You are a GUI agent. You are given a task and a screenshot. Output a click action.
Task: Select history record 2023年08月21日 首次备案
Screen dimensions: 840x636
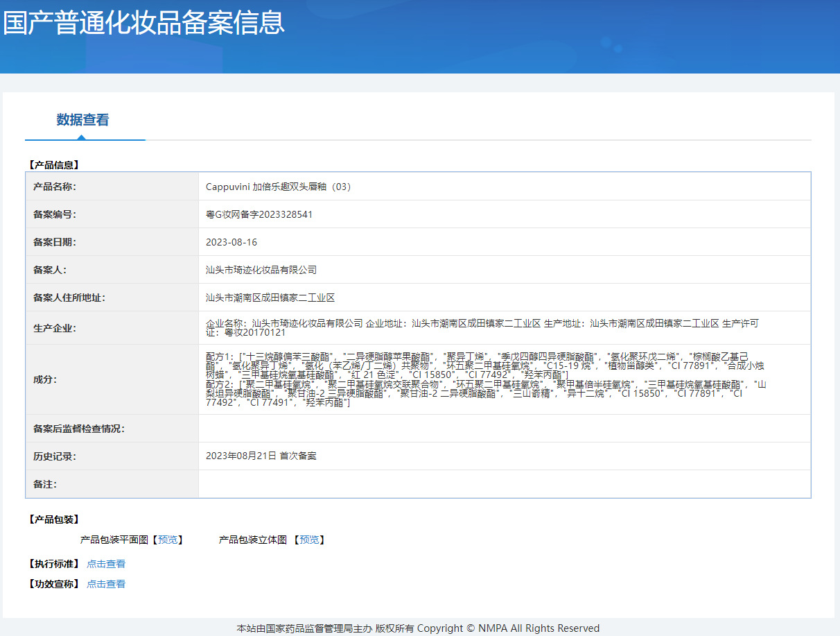[x=261, y=456]
